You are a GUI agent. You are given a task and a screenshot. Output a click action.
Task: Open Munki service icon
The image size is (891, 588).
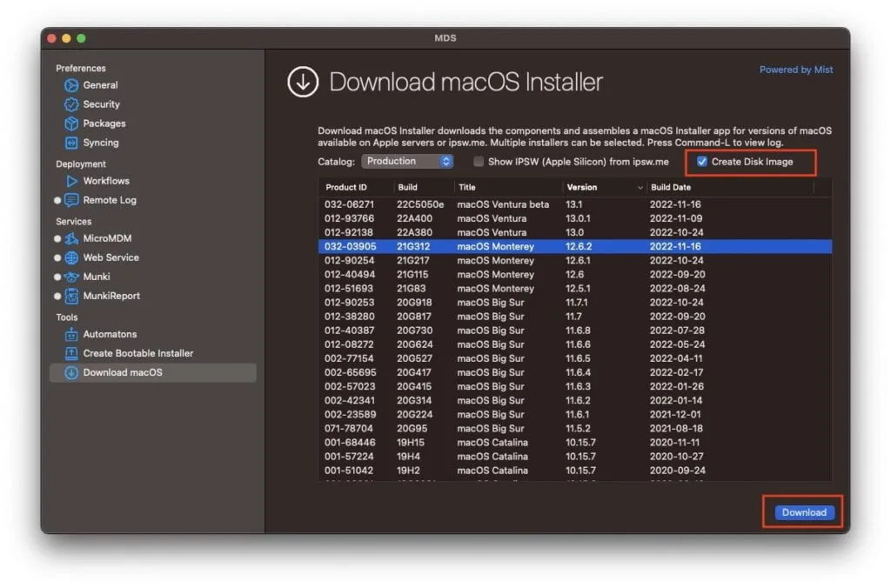point(71,277)
